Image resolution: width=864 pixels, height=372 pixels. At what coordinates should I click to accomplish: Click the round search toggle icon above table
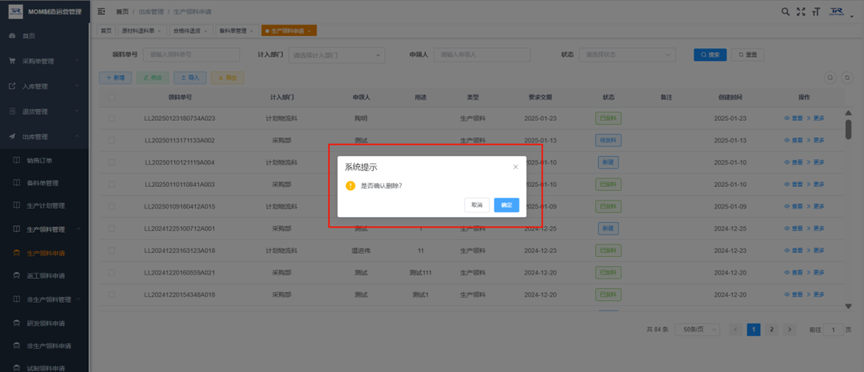(x=830, y=78)
